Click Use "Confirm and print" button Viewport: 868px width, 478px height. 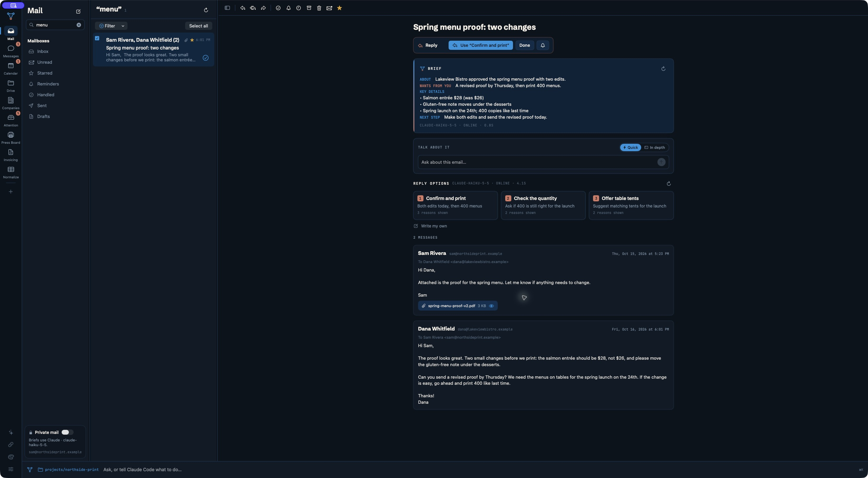pos(480,45)
